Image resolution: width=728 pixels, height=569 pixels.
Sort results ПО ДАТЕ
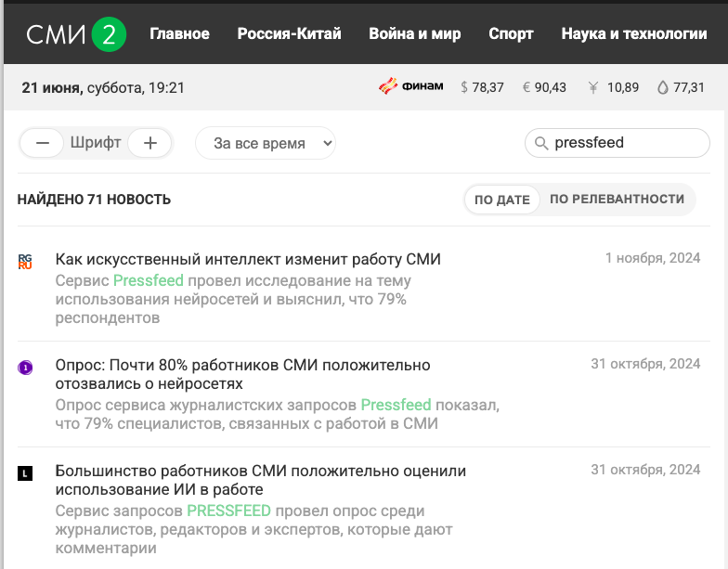coord(501,200)
